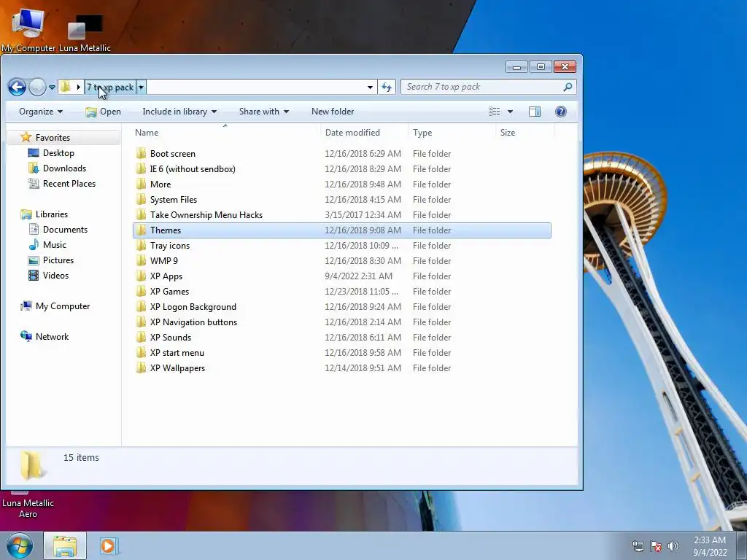
Task: Select the 'XP start menu' folder
Action: click(341, 353)
